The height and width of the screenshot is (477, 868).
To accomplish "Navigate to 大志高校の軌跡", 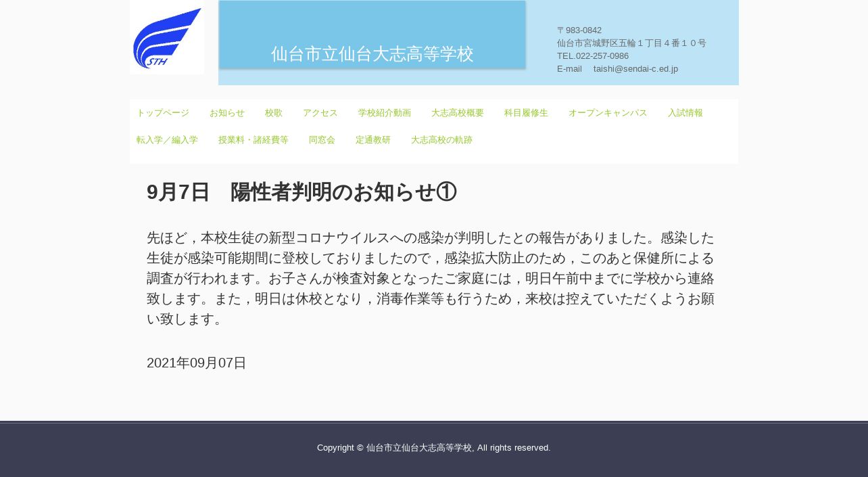I will click(x=441, y=140).
